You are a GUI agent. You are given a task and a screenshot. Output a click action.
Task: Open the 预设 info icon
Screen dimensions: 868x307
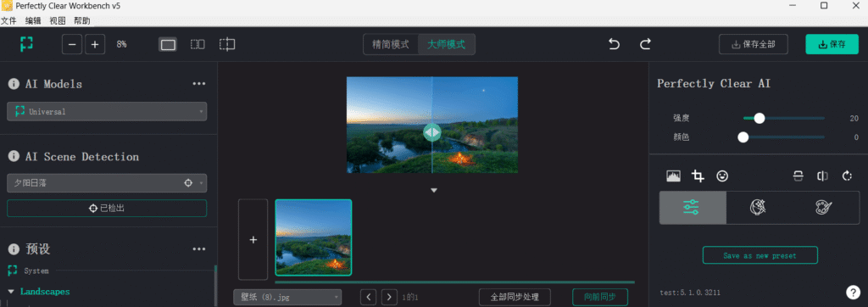[x=14, y=248]
